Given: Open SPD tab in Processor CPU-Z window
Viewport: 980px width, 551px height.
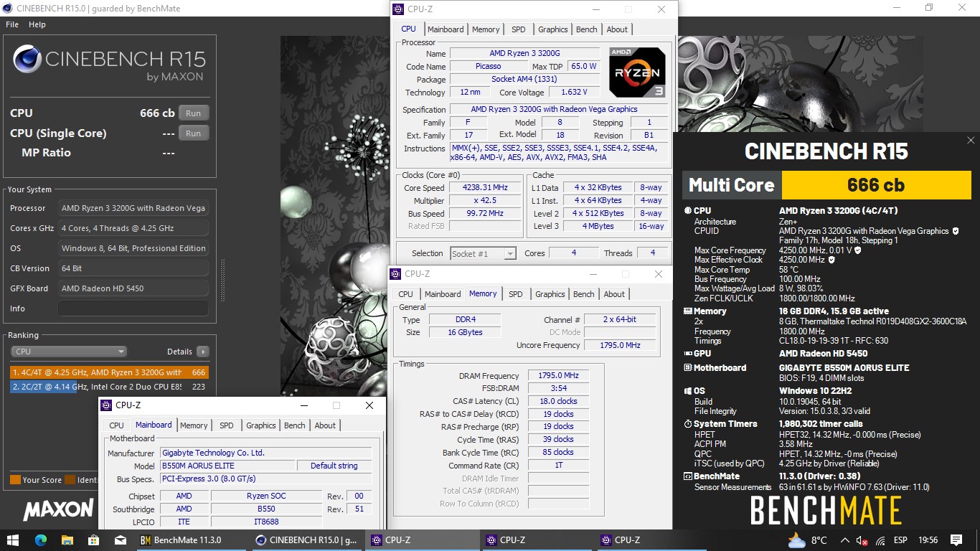Looking at the screenshot, I should [518, 29].
